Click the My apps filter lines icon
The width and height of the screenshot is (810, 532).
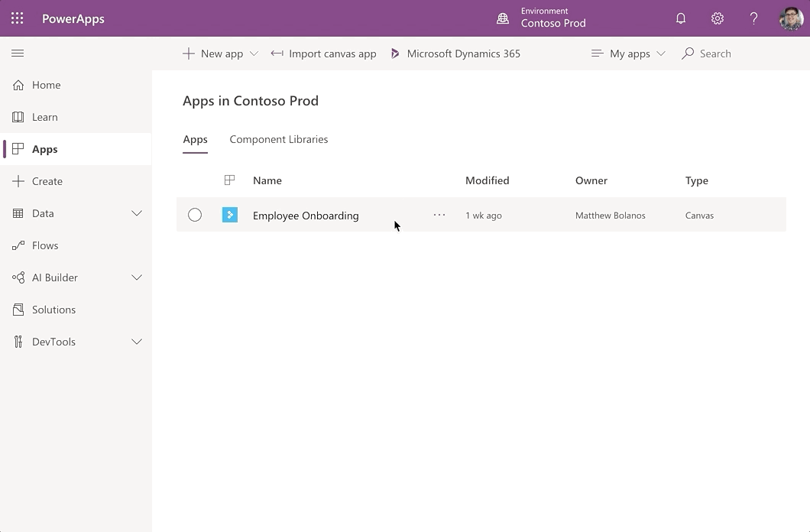coord(597,54)
